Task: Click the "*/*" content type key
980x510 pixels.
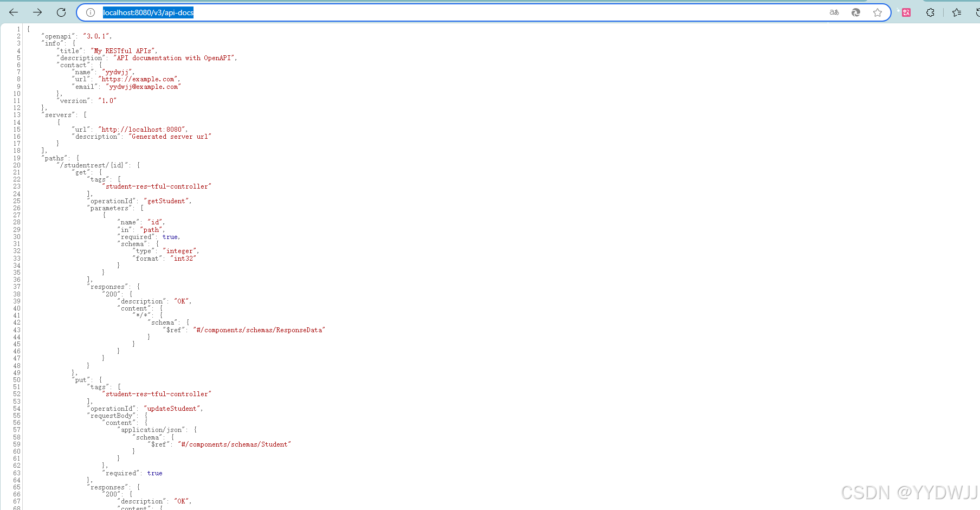Action: pyautogui.click(x=142, y=315)
